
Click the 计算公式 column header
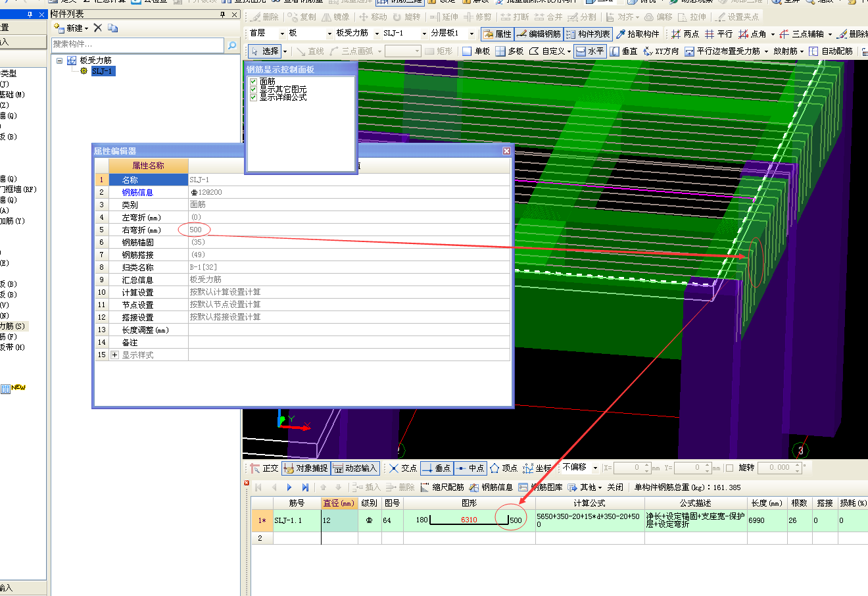tap(590, 503)
